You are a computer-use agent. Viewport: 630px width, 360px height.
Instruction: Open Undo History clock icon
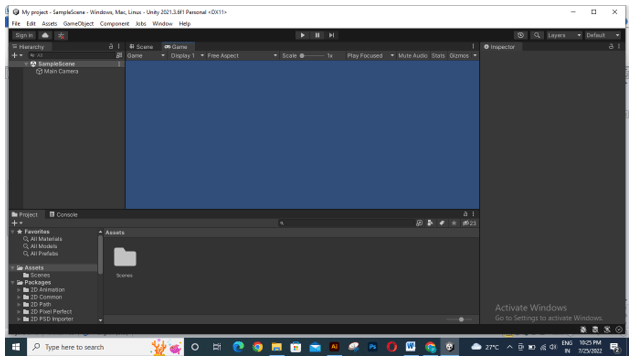point(520,35)
